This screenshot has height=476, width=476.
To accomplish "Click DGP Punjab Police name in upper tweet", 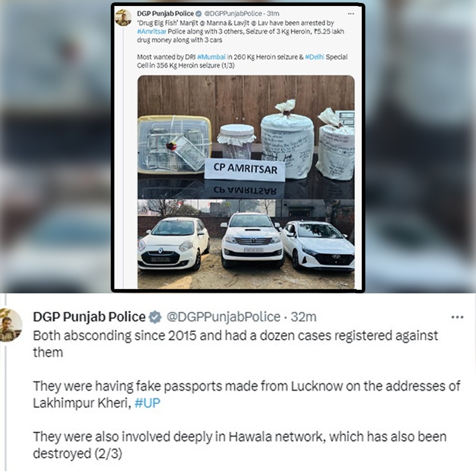I will 165,14.
